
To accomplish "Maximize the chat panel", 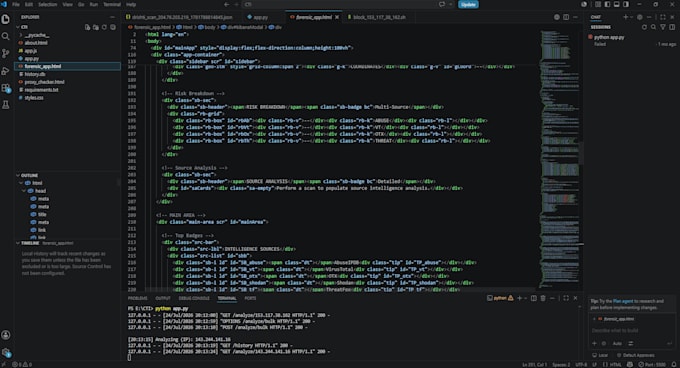I will click(663, 17).
